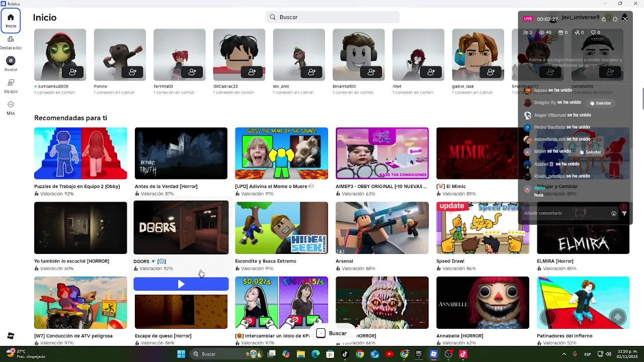Image resolution: width=644 pixels, height=362 pixels.
Task: Click the new followers counter in overlay
Action: pyautogui.click(x=579, y=32)
